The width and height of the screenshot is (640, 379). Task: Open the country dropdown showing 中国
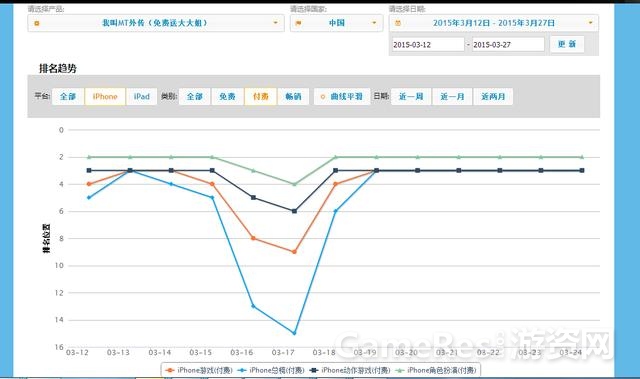coord(336,23)
